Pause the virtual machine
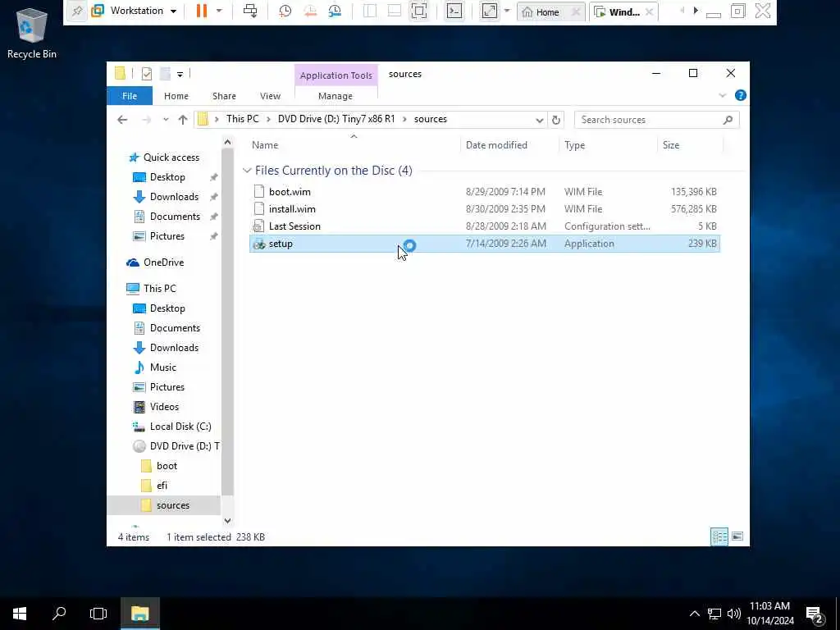The height and width of the screenshot is (630, 840). click(202, 11)
